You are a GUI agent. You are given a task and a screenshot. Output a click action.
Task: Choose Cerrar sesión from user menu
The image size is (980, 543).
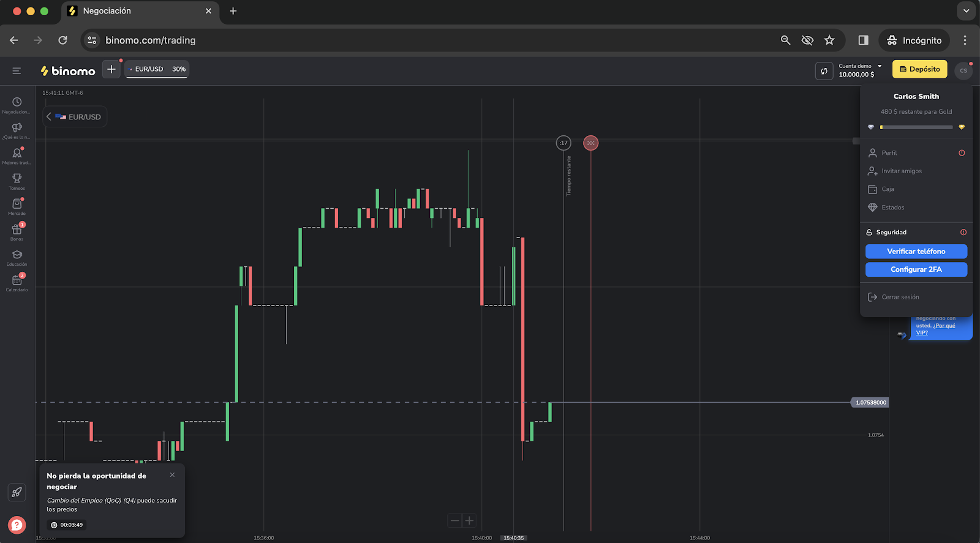[x=900, y=297]
